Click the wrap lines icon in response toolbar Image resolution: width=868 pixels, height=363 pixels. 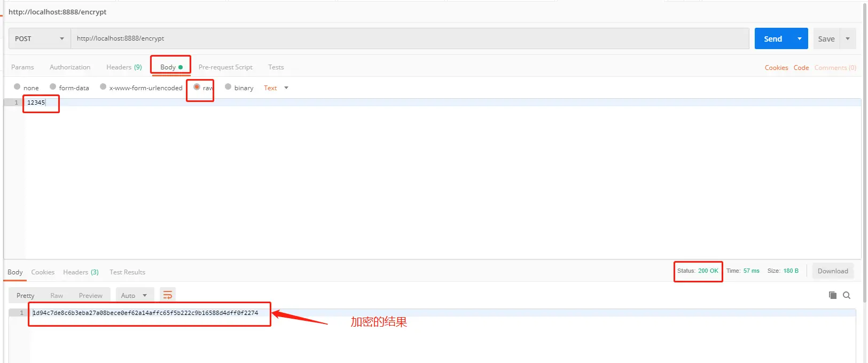point(168,295)
